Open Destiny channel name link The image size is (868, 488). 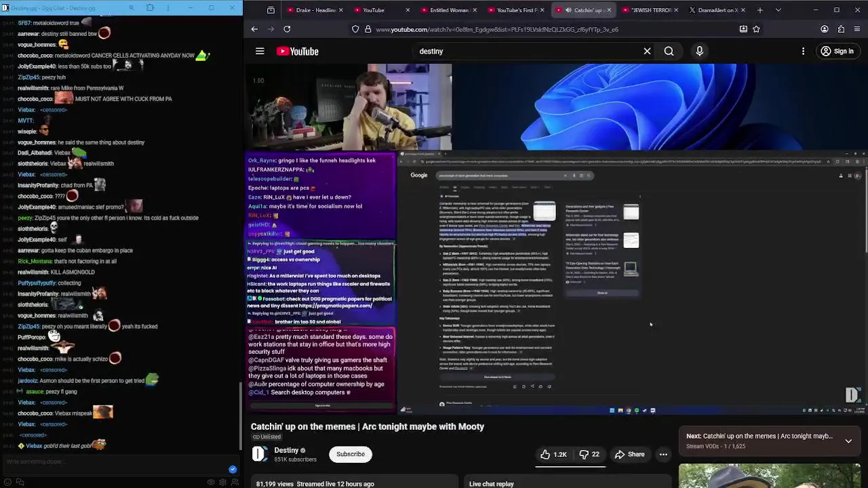tap(286, 450)
